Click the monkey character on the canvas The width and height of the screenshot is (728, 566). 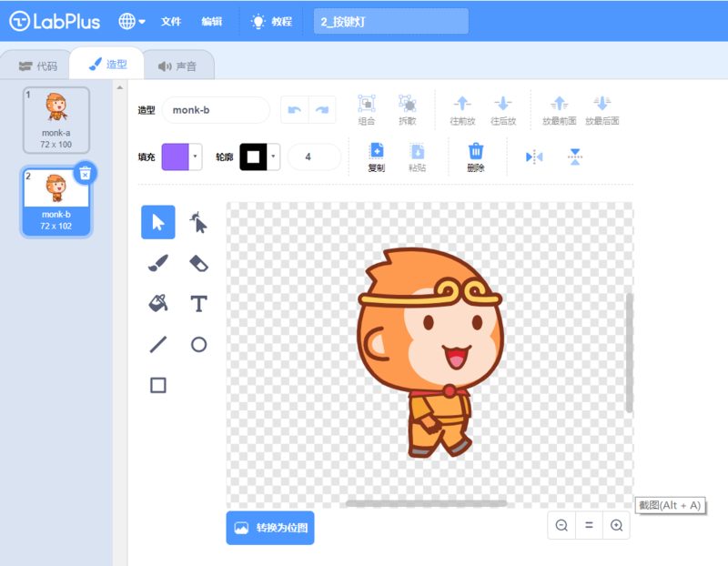[429, 353]
